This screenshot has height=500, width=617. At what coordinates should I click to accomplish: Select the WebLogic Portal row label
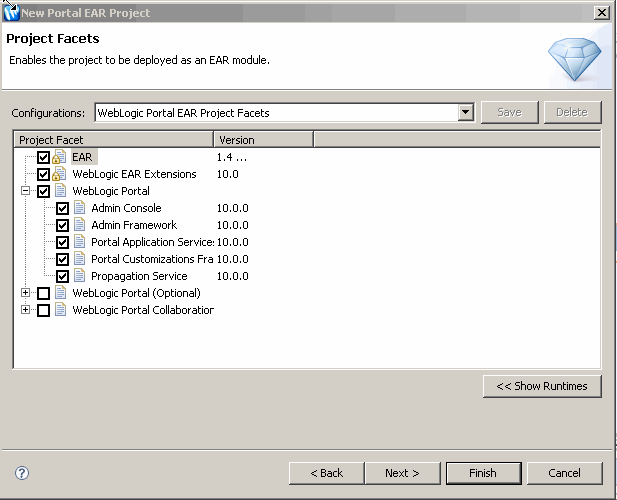(111, 191)
